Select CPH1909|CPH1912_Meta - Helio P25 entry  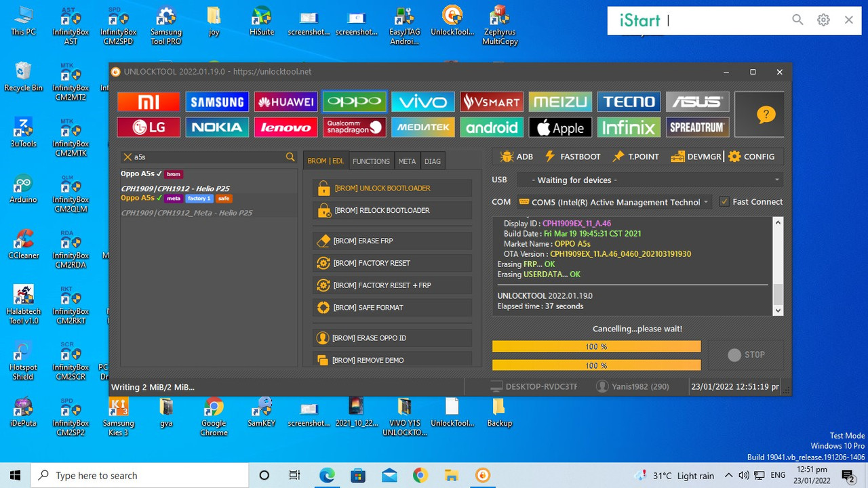pyautogui.click(x=186, y=213)
